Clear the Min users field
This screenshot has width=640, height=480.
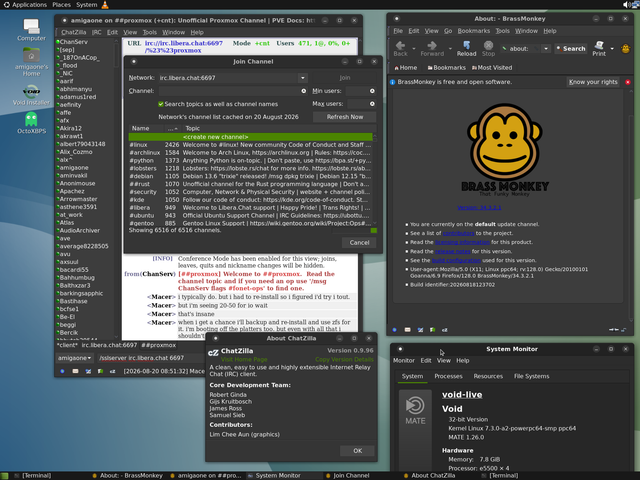click(372, 91)
